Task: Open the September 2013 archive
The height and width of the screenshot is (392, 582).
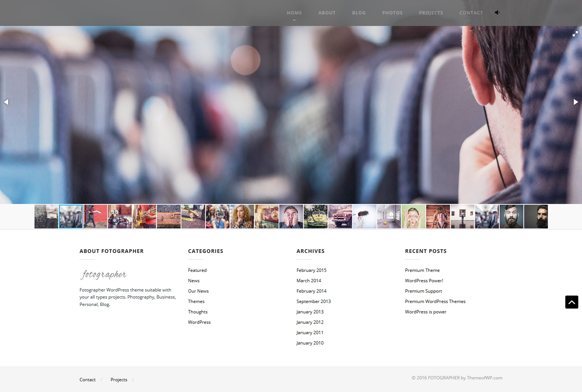Action: click(314, 302)
